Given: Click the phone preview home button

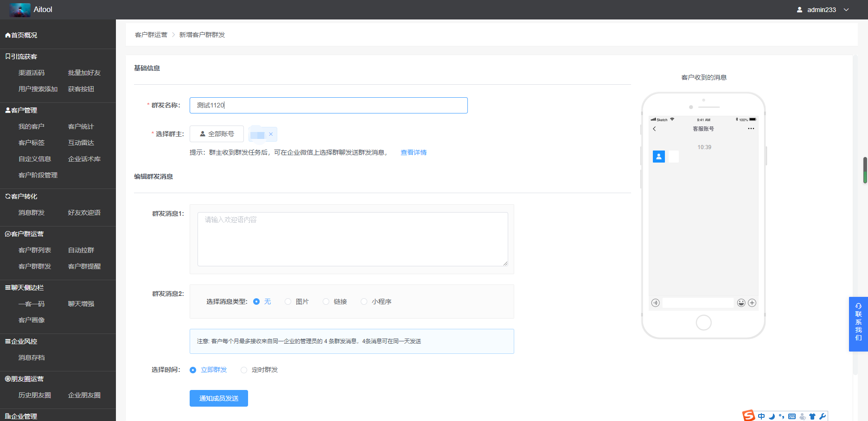Looking at the screenshot, I should pyautogui.click(x=703, y=322).
